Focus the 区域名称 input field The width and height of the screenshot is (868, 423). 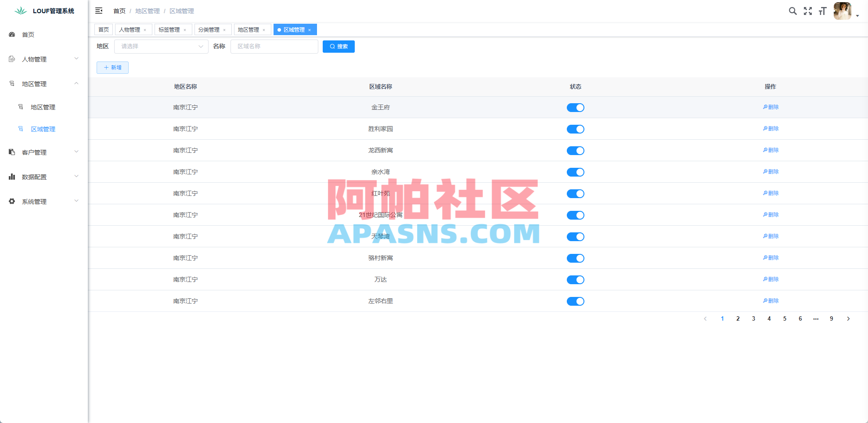[274, 47]
